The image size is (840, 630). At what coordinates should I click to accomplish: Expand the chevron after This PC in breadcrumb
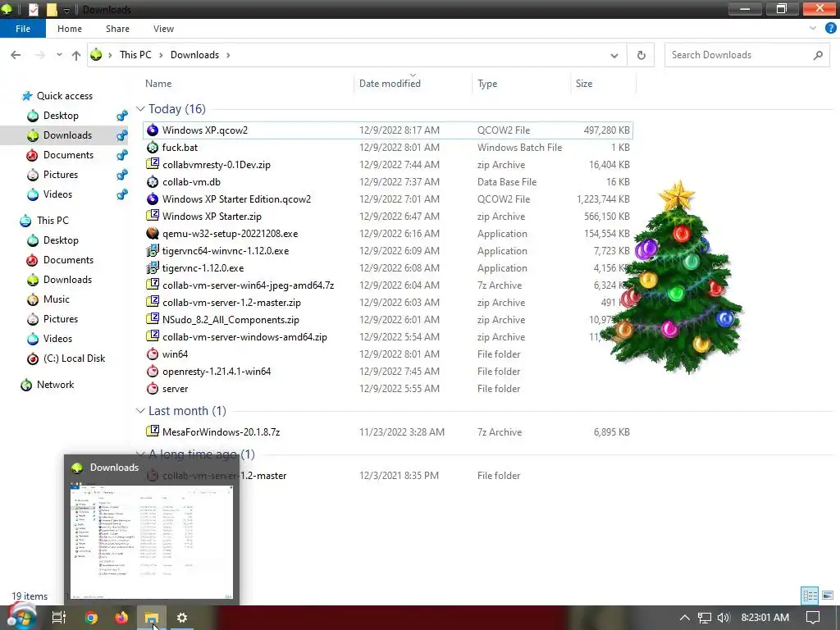pos(161,55)
